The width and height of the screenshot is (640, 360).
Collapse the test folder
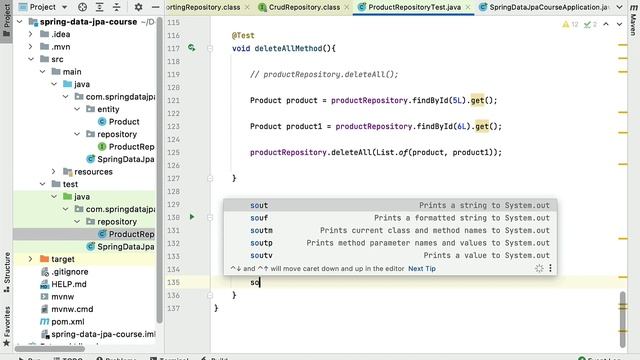tap(42, 184)
